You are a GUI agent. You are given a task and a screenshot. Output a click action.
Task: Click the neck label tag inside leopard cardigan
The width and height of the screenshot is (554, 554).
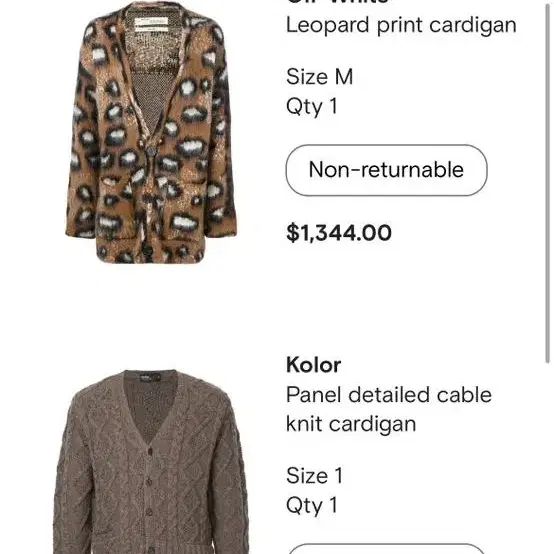pyautogui.click(x=151, y=25)
